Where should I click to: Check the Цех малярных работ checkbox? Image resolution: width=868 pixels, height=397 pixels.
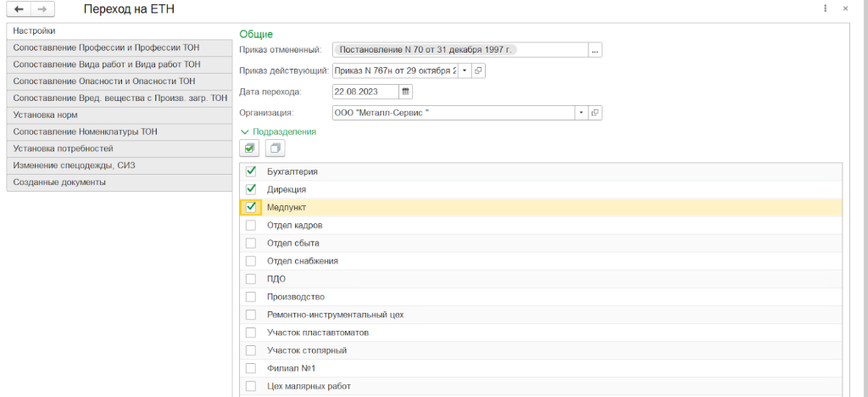click(251, 386)
